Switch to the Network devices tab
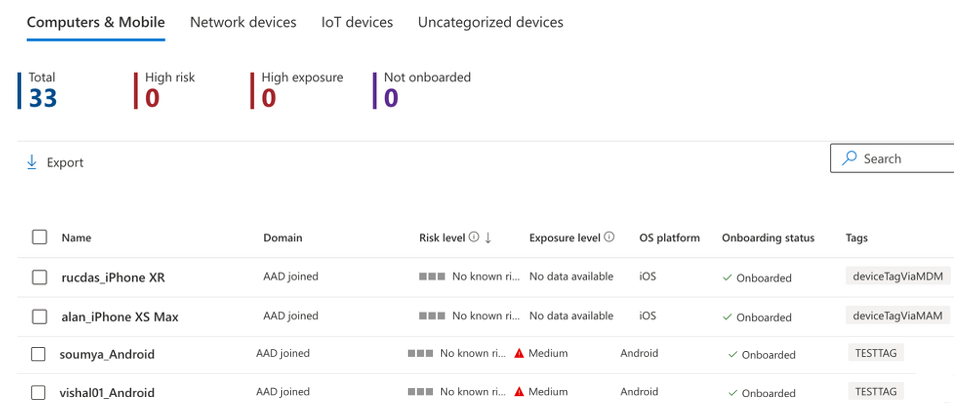Screen dimensions: 955x407 pyautogui.click(x=243, y=23)
